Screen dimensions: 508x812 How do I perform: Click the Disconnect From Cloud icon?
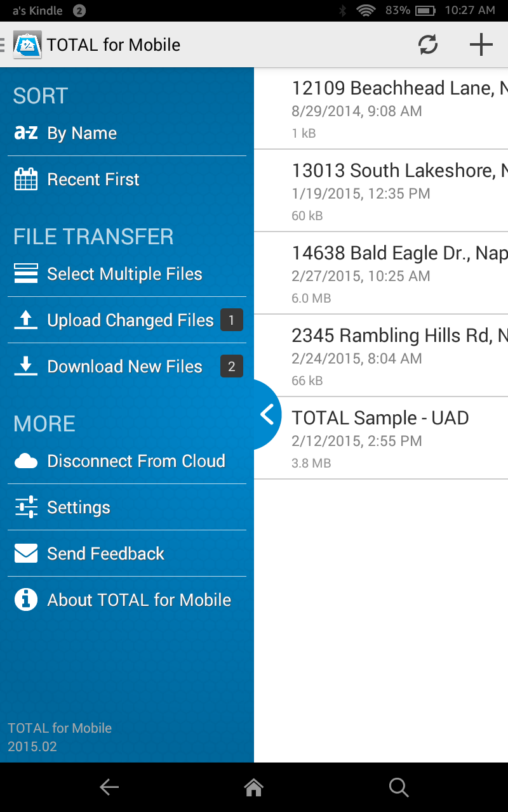[25, 461]
